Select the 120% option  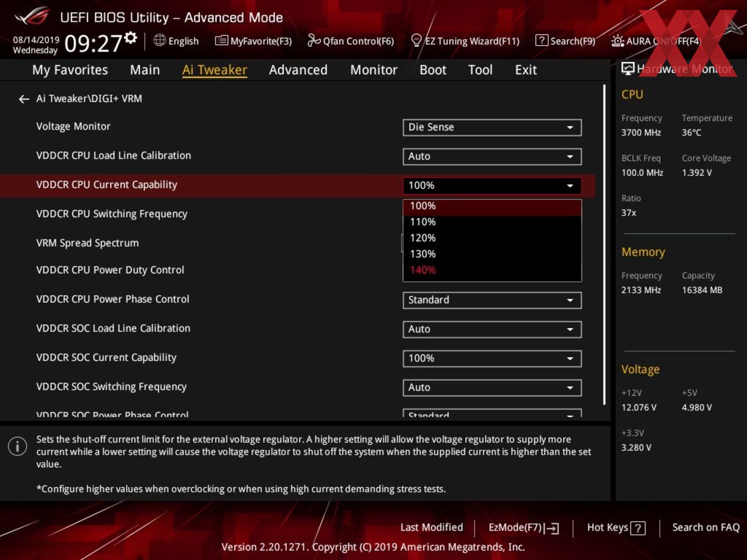[x=492, y=238]
